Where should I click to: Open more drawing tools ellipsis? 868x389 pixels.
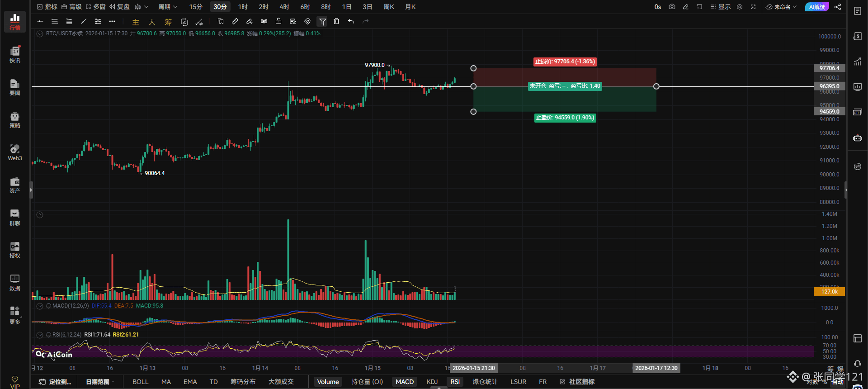112,21
